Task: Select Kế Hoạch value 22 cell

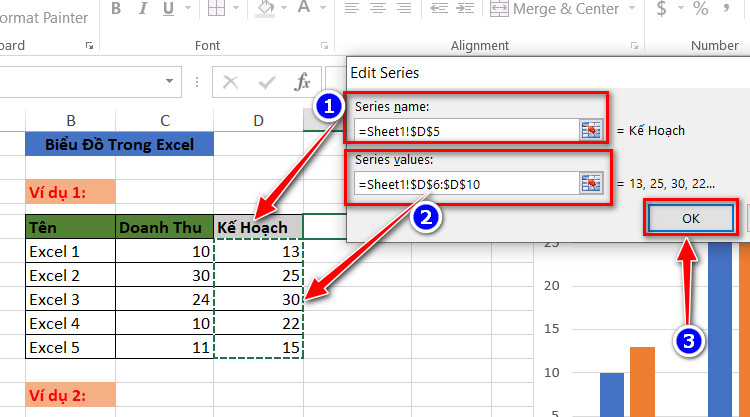Action: click(x=258, y=323)
